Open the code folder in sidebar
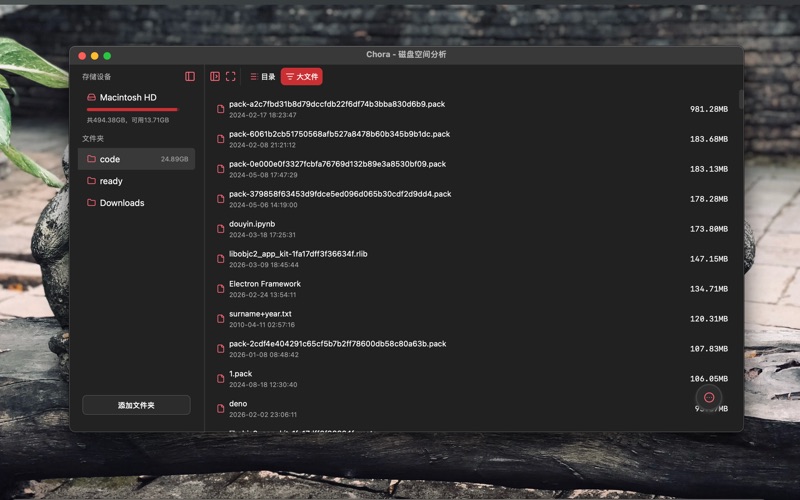Image resolution: width=800 pixels, height=500 pixels. pos(110,159)
